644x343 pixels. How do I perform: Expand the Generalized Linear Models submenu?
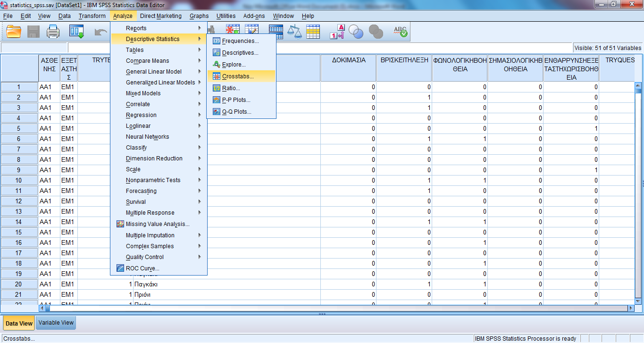point(159,83)
